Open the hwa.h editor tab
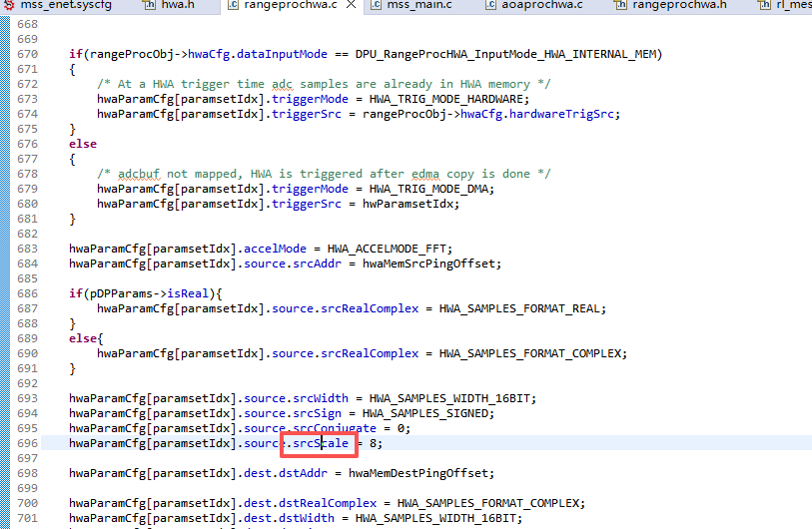Viewport: 812px width, 529px height. coord(178,5)
